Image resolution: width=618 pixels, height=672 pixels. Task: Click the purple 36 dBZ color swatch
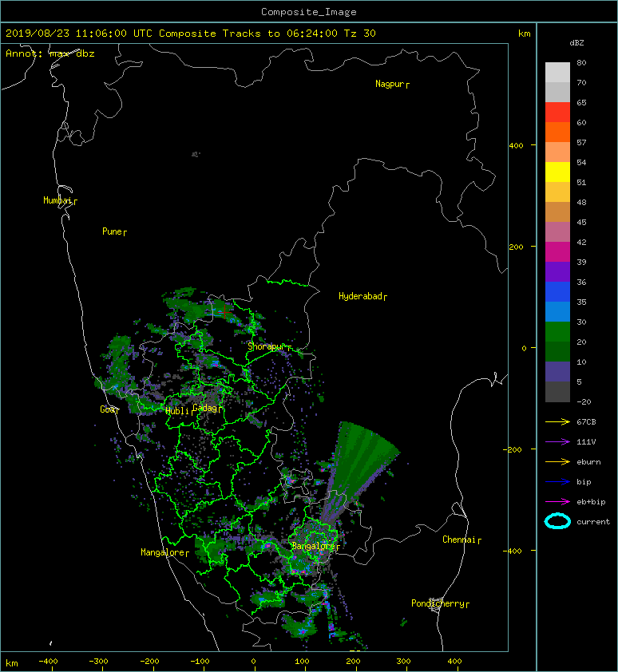(x=557, y=271)
